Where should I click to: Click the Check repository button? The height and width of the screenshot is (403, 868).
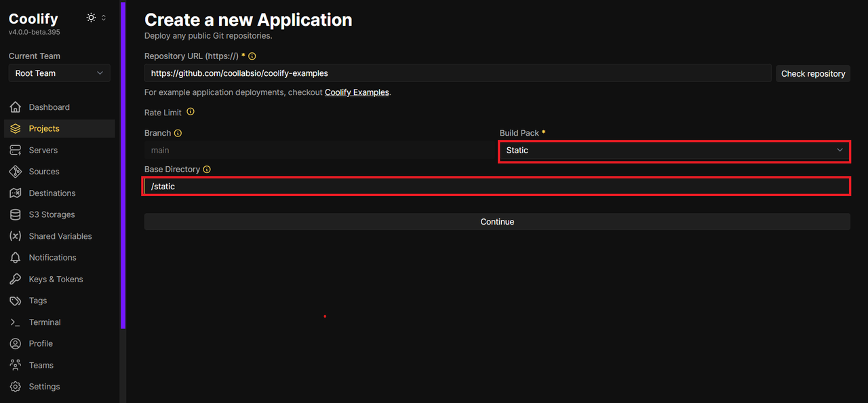813,73
